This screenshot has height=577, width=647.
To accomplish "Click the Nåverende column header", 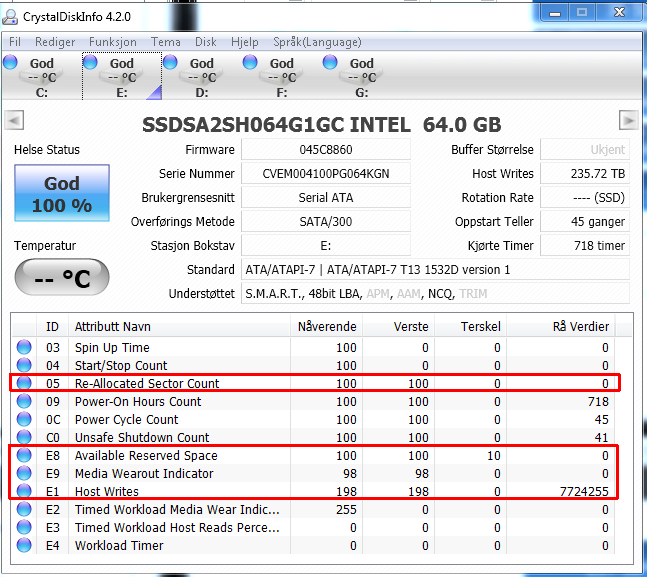I will 326,326.
